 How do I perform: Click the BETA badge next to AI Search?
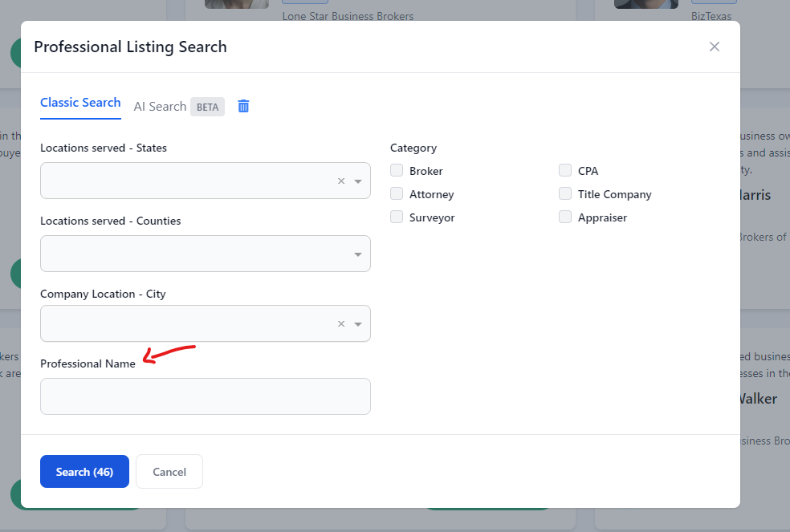point(207,107)
